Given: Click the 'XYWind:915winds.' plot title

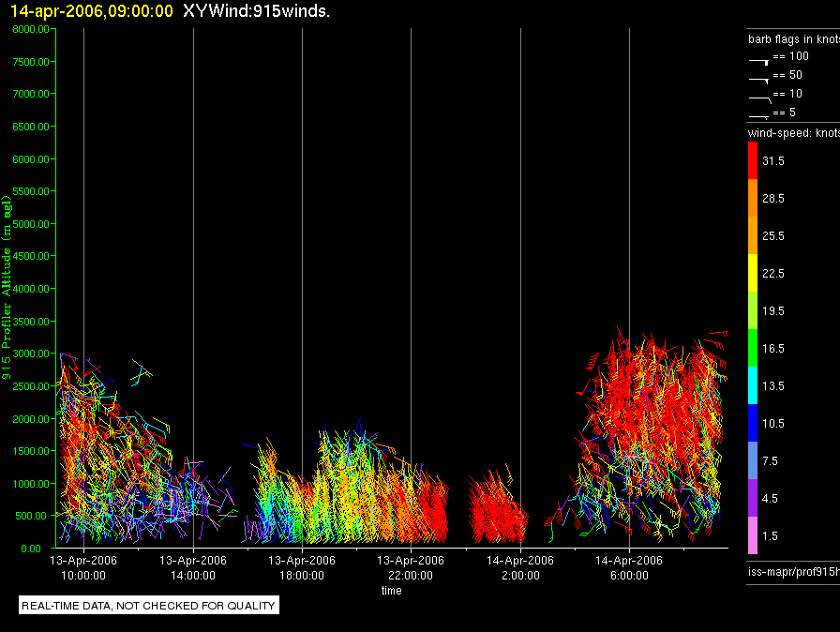Looking at the screenshot, I should pyautogui.click(x=256, y=10).
